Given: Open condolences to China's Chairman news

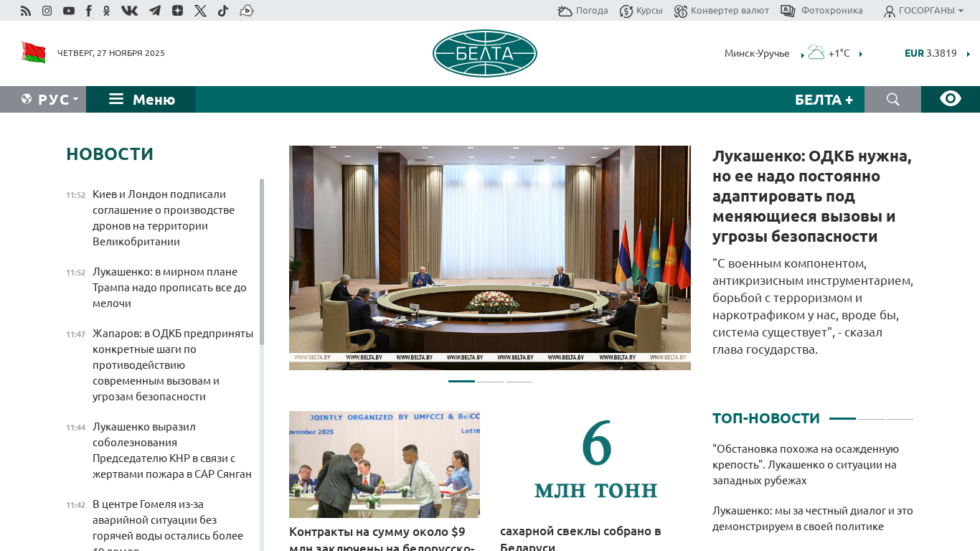Looking at the screenshot, I should coord(172,451).
